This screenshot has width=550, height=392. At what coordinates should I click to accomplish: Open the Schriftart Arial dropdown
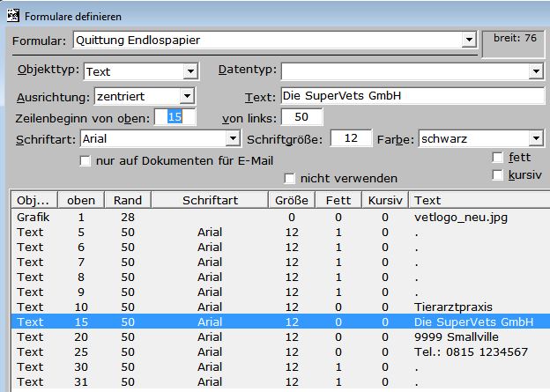(233, 138)
